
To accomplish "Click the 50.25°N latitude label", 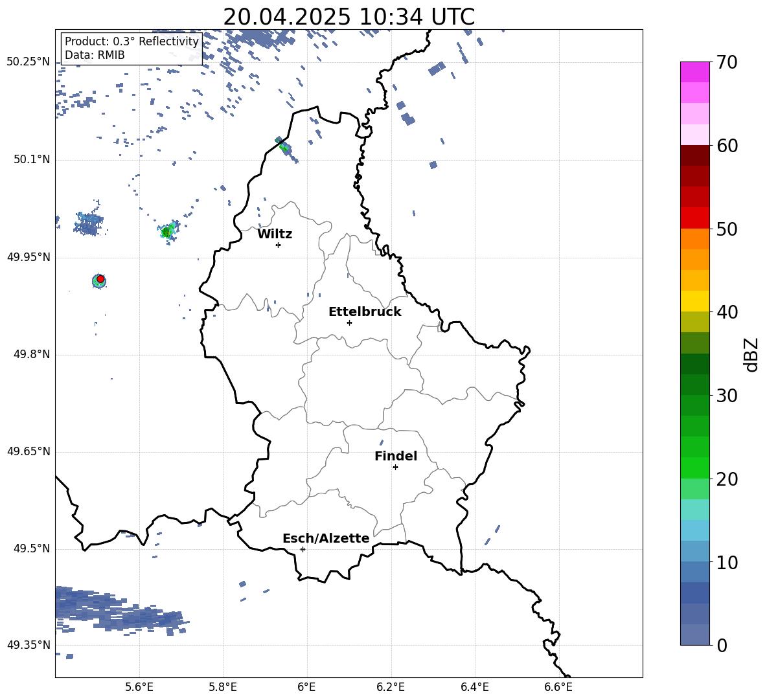I will 29,62.
